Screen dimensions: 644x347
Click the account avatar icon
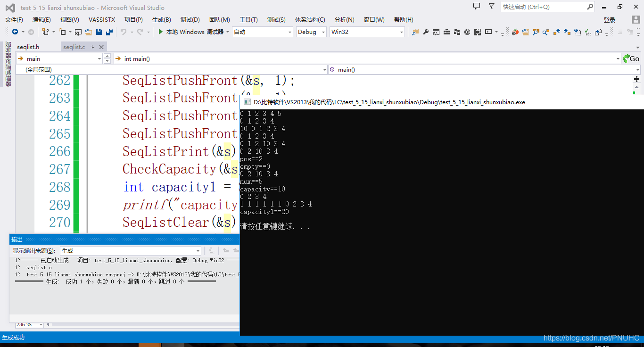click(x=636, y=19)
